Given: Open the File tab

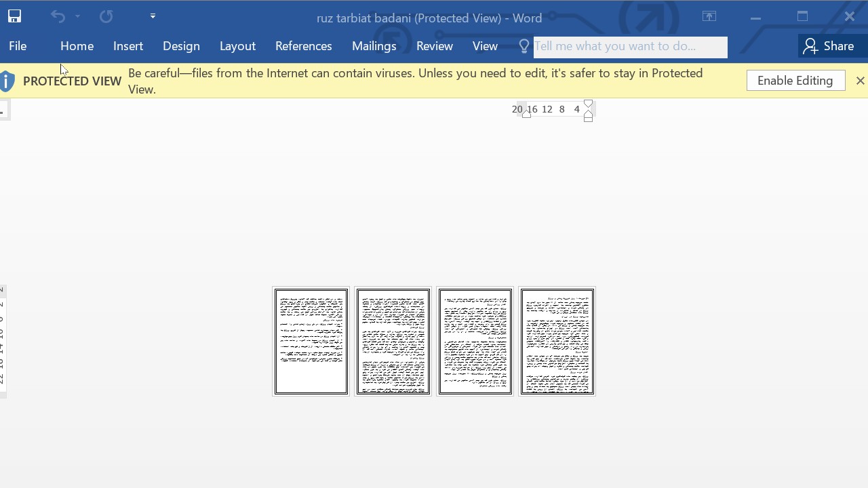Looking at the screenshot, I should pos(18,46).
